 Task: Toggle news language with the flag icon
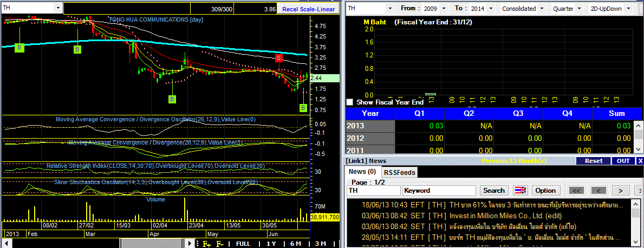(521, 191)
